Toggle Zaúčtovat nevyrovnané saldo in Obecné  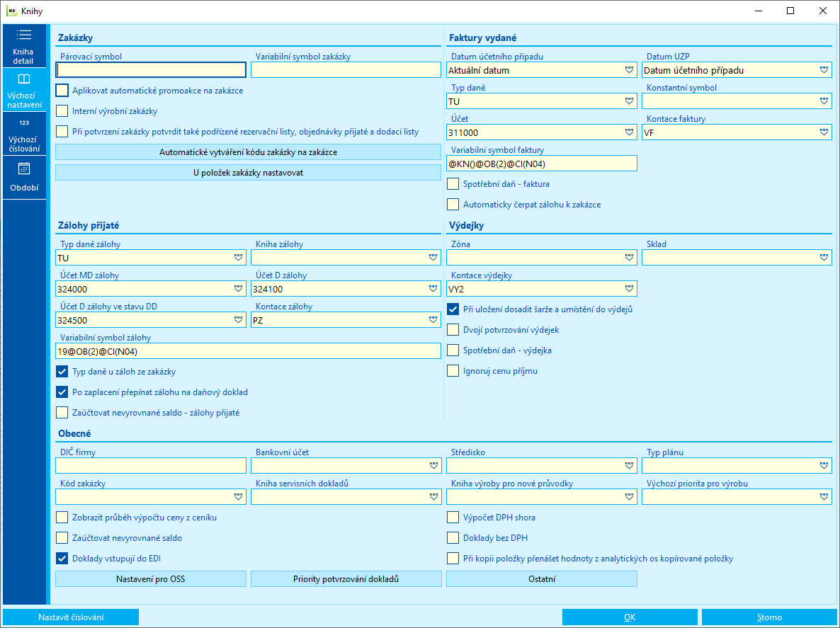coord(62,537)
